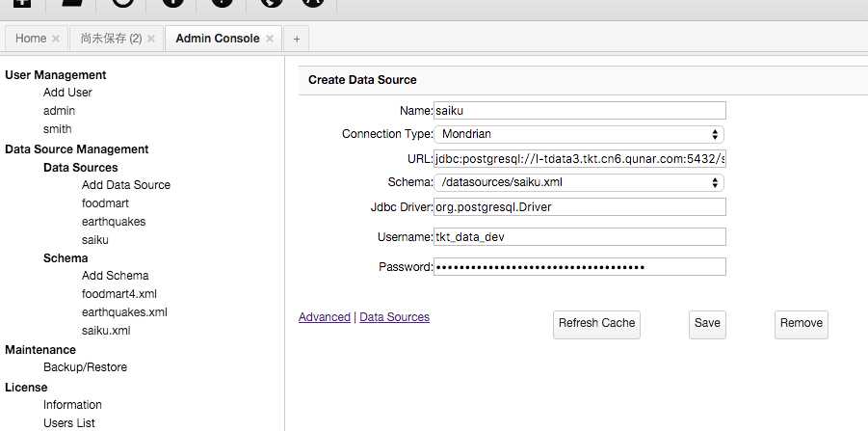Close the 尚未保存 (2) tab
This screenshot has height=431, width=868.
pos(151,40)
